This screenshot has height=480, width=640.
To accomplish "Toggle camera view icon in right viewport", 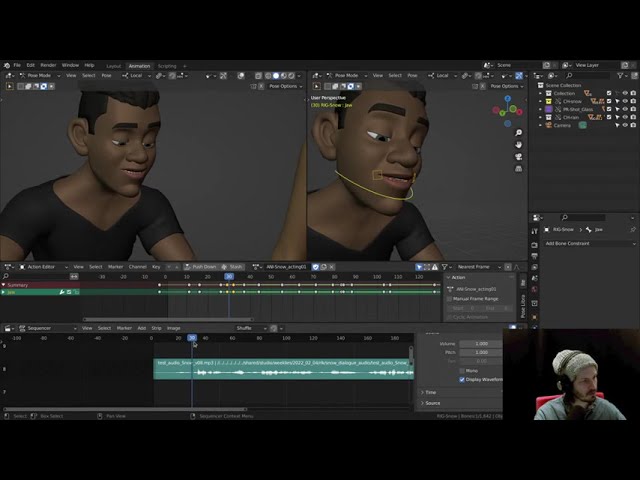I will [518, 157].
